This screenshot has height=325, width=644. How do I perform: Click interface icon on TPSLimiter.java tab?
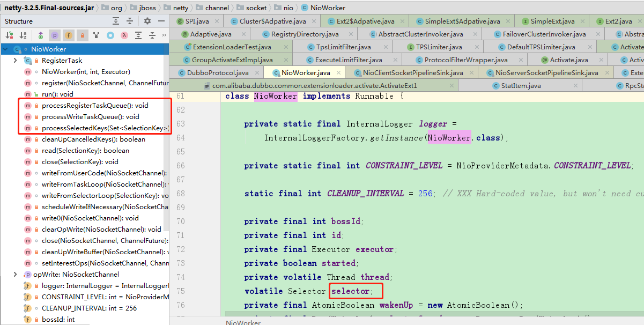[410, 47]
